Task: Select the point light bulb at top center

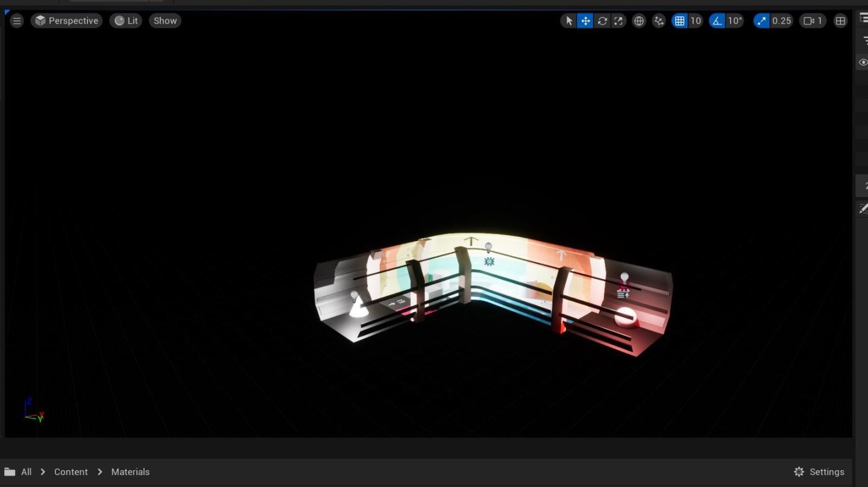Action: (488, 248)
